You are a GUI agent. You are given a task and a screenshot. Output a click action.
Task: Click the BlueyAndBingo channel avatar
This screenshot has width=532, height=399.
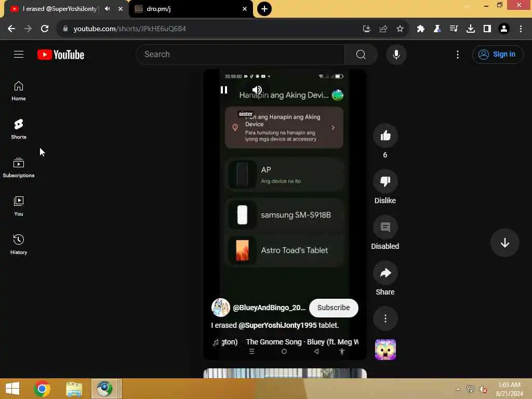click(220, 308)
